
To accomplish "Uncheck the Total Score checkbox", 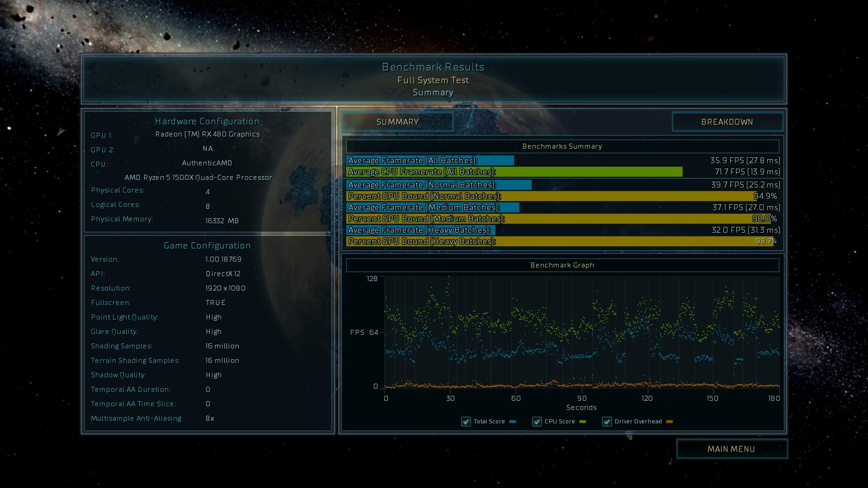I will click(x=466, y=422).
